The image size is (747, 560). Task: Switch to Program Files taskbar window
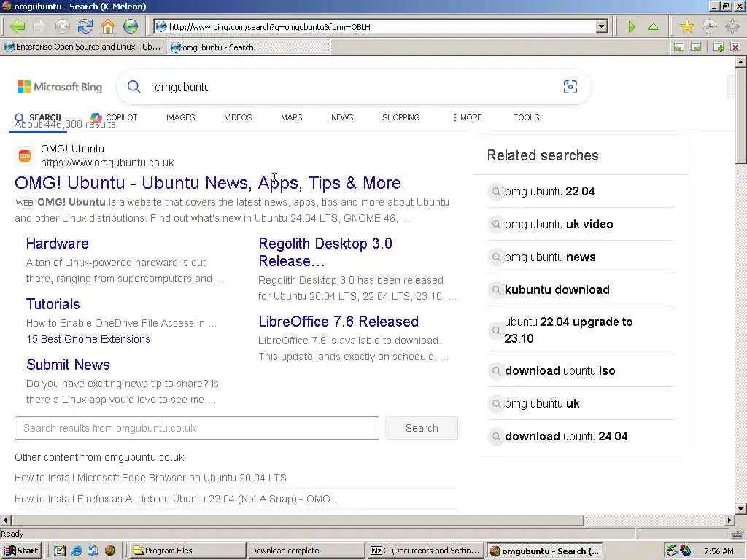click(x=187, y=551)
